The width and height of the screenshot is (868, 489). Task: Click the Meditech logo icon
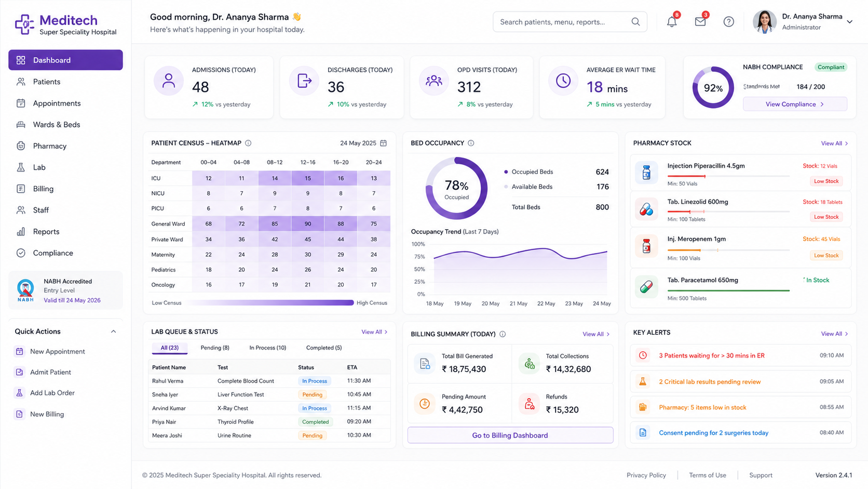[x=24, y=24]
